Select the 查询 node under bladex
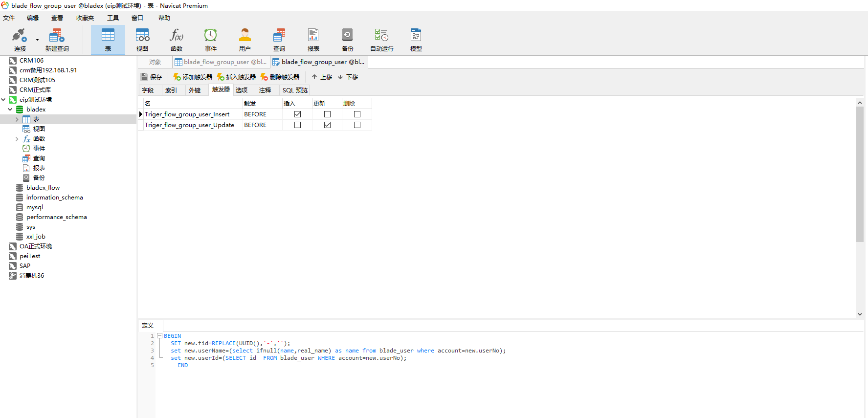 (39, 158)
